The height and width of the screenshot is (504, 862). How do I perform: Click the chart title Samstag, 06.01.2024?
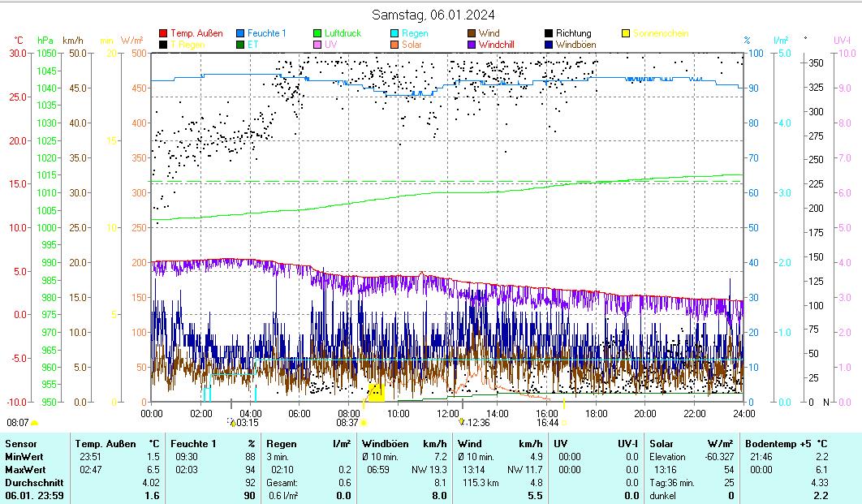pos(433,15)
